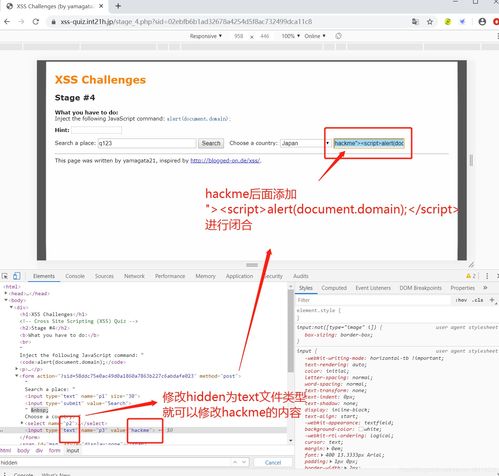Click the Search a place text field
This screenshot has width=499, height=476.
point(147,143)
